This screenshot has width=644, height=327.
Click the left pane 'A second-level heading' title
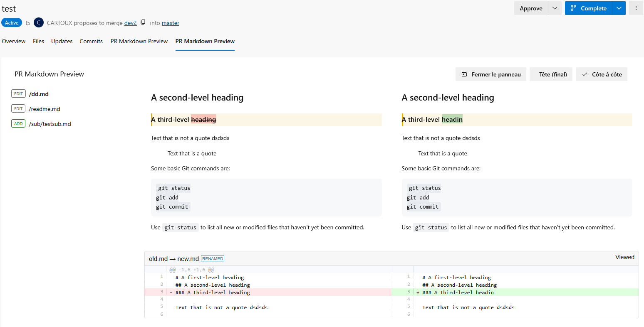click(x=197, y=98)
